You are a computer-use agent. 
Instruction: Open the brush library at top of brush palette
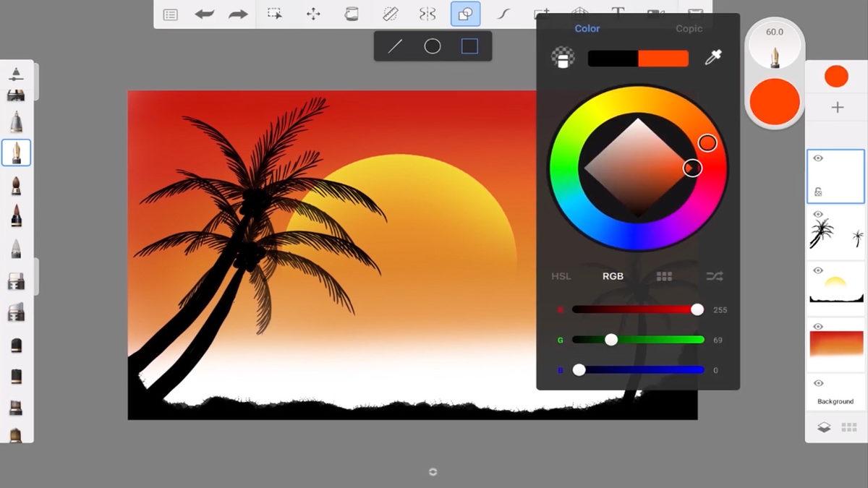tap(16, 74)
